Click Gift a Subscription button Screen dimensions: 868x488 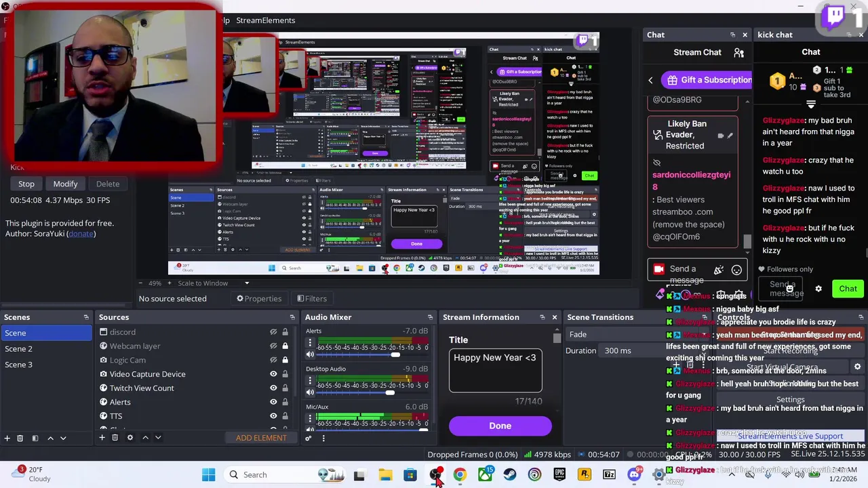click(x=707, y=80)
